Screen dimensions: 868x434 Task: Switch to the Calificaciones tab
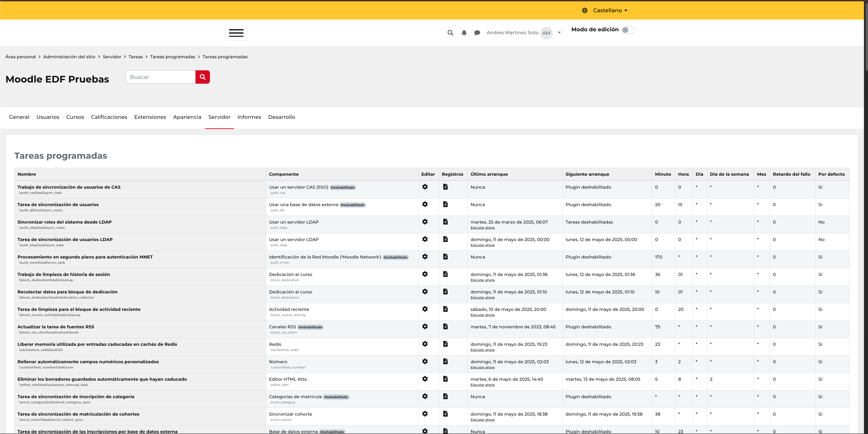pos(109,117)
